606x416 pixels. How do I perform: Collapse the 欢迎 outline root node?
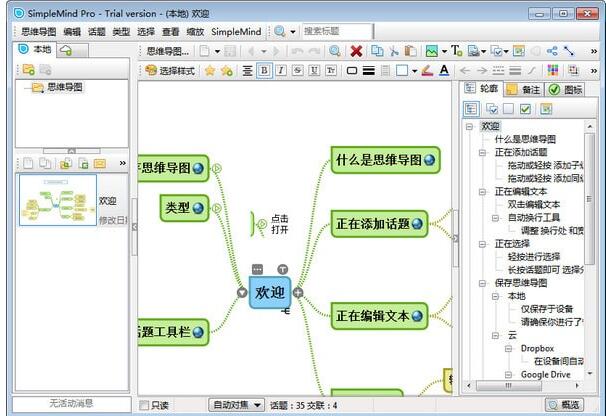[469, 126]
